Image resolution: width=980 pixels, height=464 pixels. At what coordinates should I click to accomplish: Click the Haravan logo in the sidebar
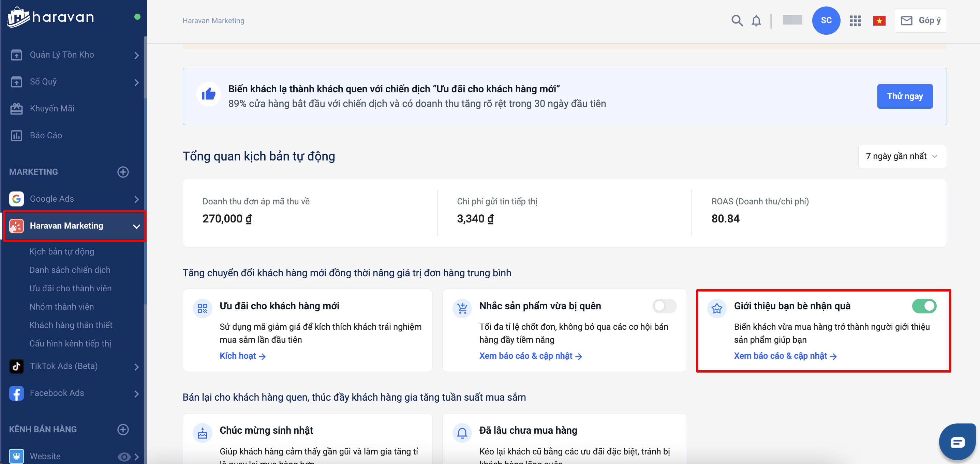(x=50, y=17)
